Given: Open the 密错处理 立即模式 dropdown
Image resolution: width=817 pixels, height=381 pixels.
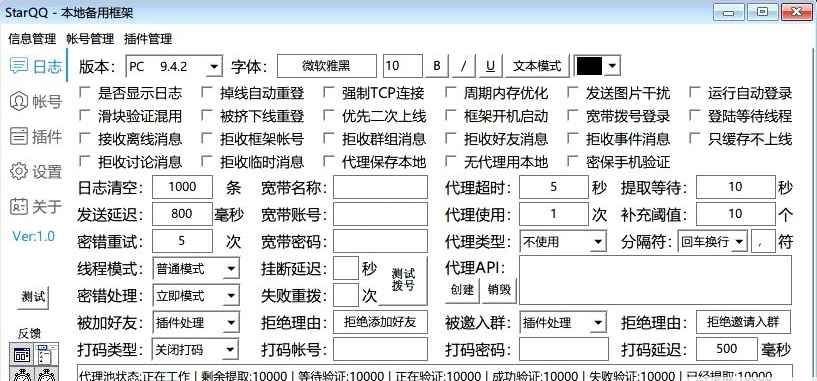Looking at the screenshot, I should coord(196,296).
